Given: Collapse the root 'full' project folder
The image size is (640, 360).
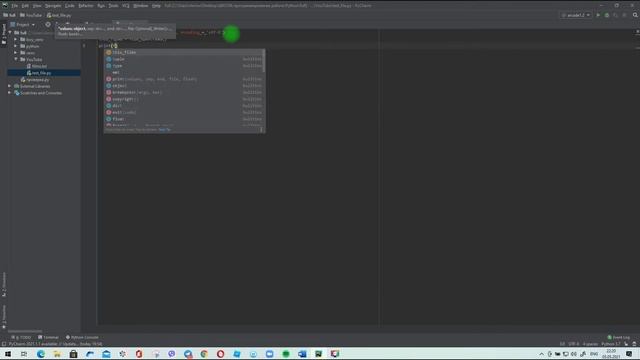Looking at the screenshot, I should [10, 33].
